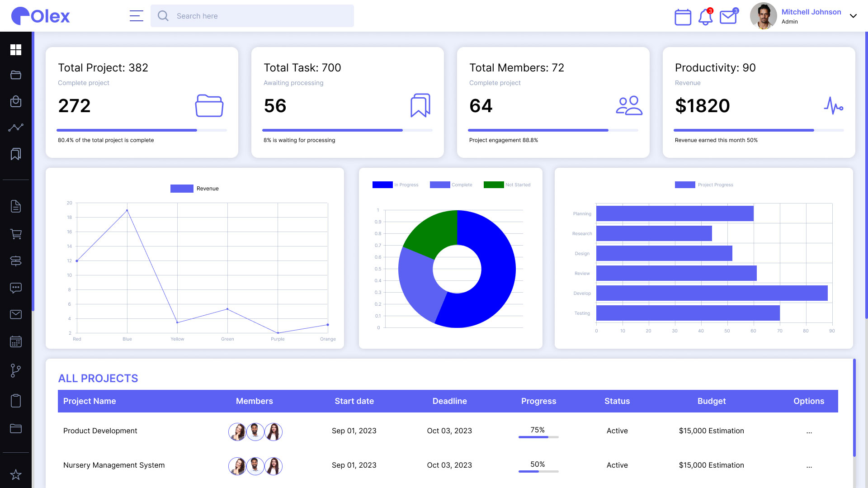Open the line chart analytics sidebar icon
This screenshot has width=868, height=488.
[x=16, y=128]
